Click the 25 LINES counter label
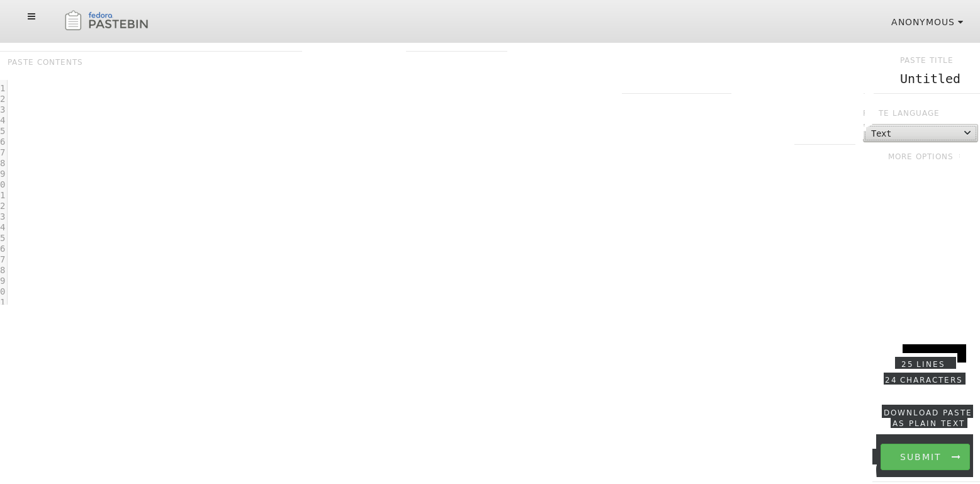 coord(923,364)
